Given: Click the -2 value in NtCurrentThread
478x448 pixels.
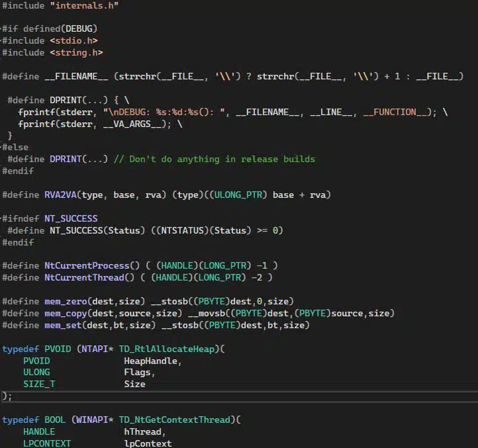Looking at the screenshot, I should pos(257,278).
